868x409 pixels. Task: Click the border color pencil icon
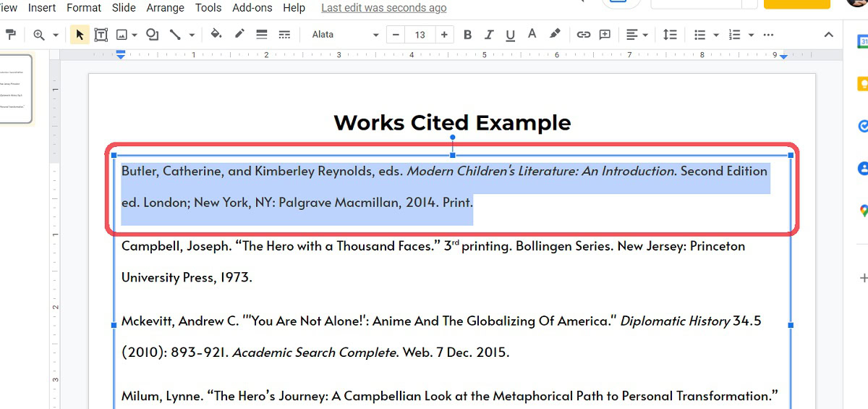239,35
